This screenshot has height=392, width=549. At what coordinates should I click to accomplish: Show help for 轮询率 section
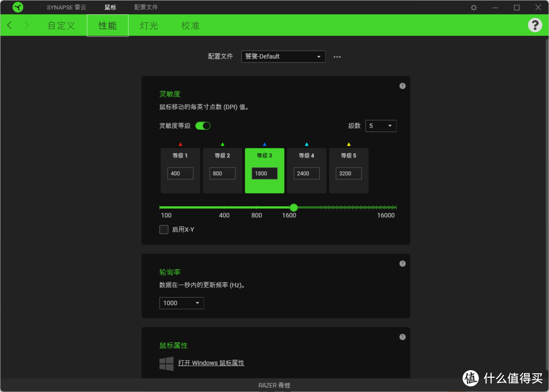tap(402, 264)
